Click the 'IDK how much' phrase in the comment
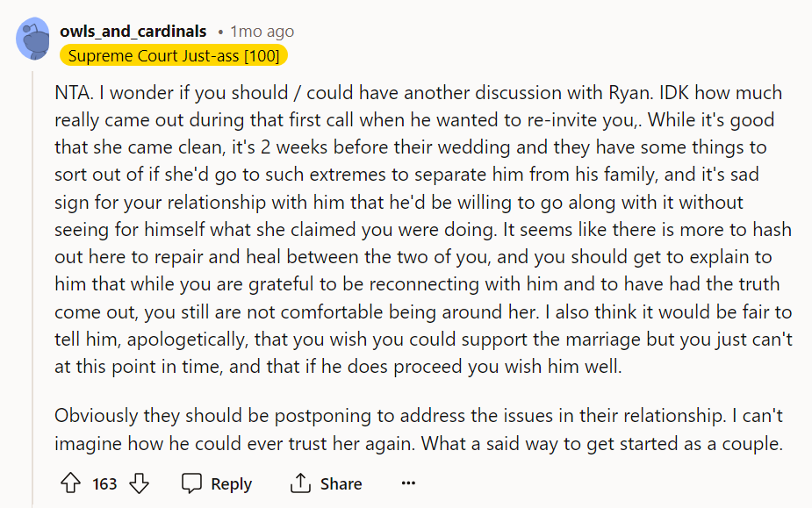The height and width of the screenshot is (508, 812). tap(721, 93)
